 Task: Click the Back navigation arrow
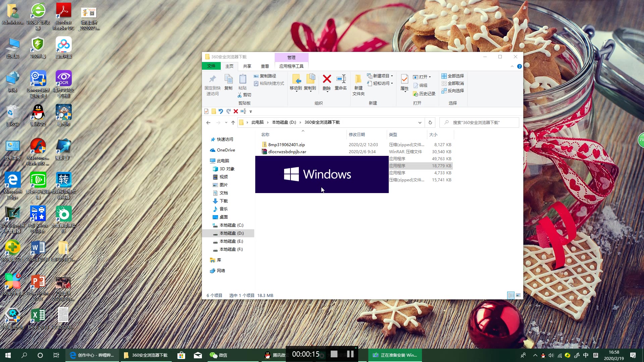click(208, 123)
